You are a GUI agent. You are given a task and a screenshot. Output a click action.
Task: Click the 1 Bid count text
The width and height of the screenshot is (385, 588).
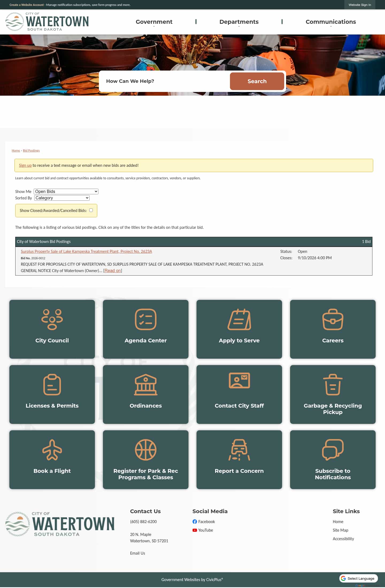(x=366, y=241)
